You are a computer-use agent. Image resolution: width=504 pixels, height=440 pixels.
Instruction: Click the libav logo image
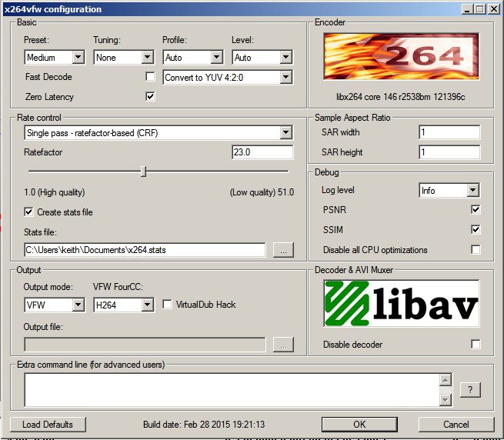pos(401,303)
